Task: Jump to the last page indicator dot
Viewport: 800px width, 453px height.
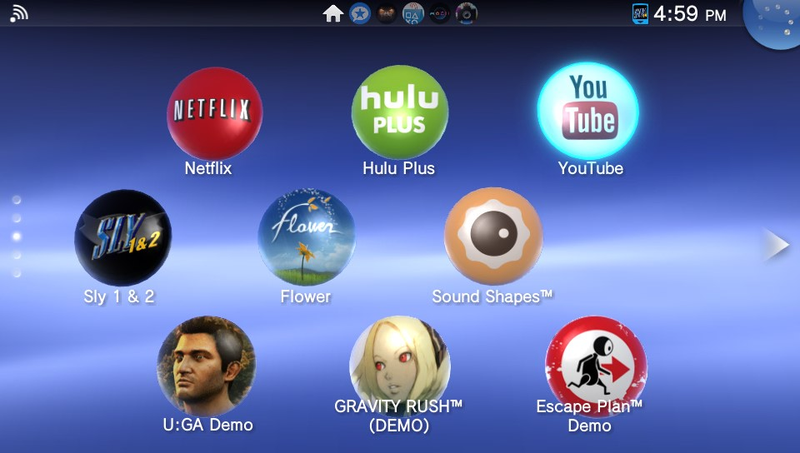Action: (x=17, y=273)
